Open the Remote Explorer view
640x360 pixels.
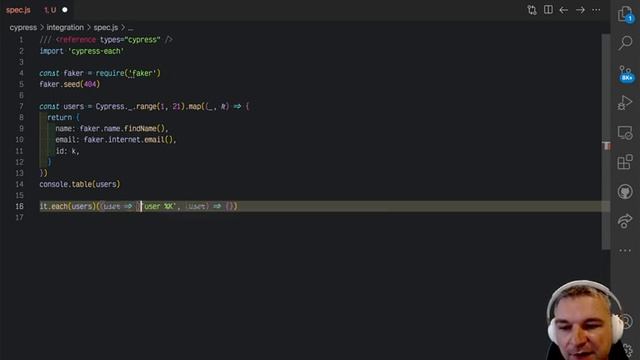pos(625,133)
